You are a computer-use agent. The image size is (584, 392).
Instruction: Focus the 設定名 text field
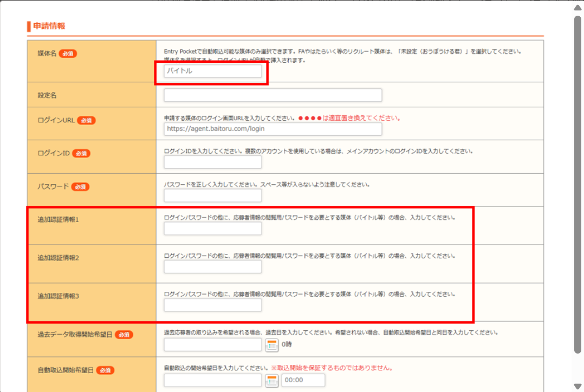coord(272,95)
